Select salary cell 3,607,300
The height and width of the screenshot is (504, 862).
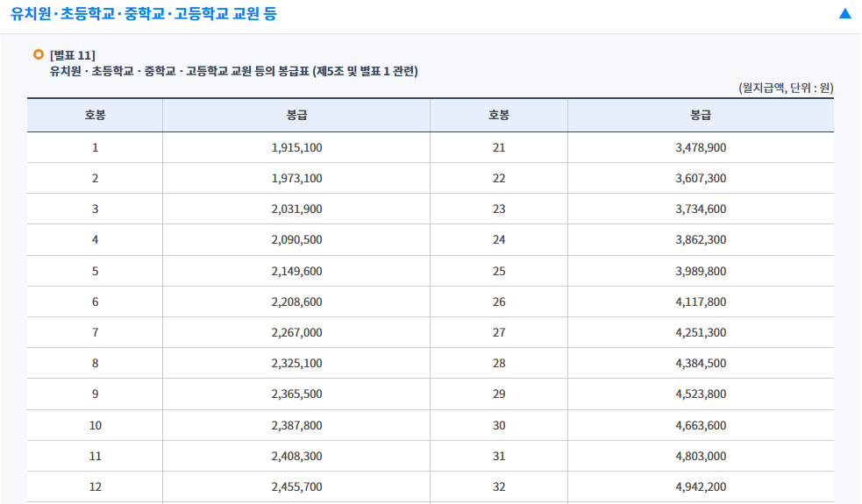click(701, 178)
